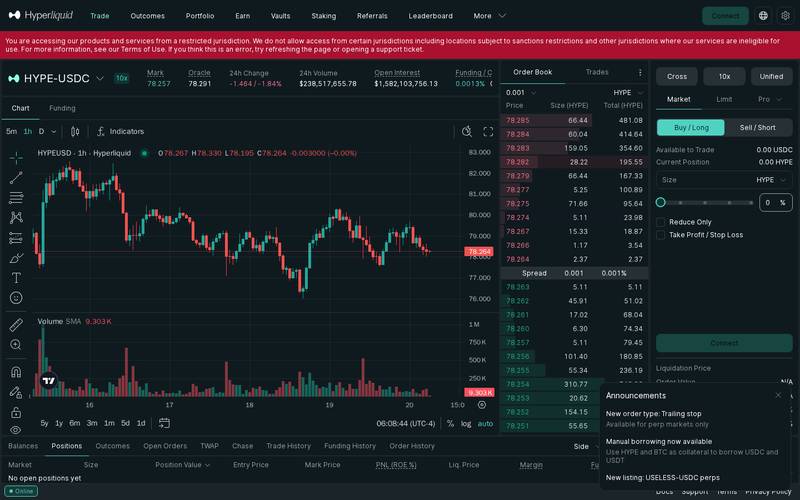
Task: Toggle percentage scale on chart
Action: [450, 423]
